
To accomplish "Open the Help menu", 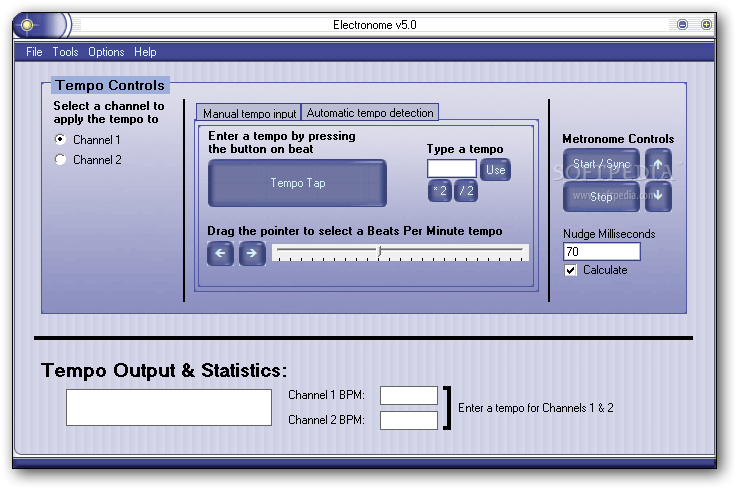I will pyautogui.click(x=145, y=52).
